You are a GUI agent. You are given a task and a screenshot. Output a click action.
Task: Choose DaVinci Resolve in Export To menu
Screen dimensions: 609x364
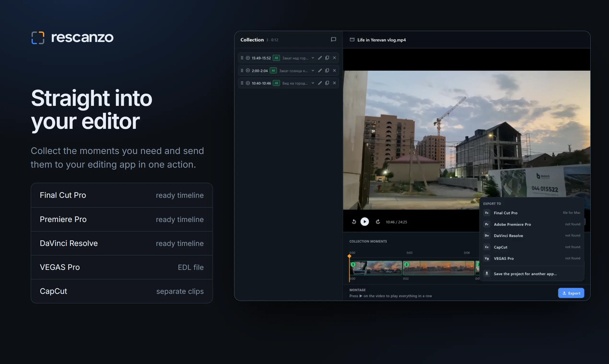pyautogui.click(x=532, y=235)
